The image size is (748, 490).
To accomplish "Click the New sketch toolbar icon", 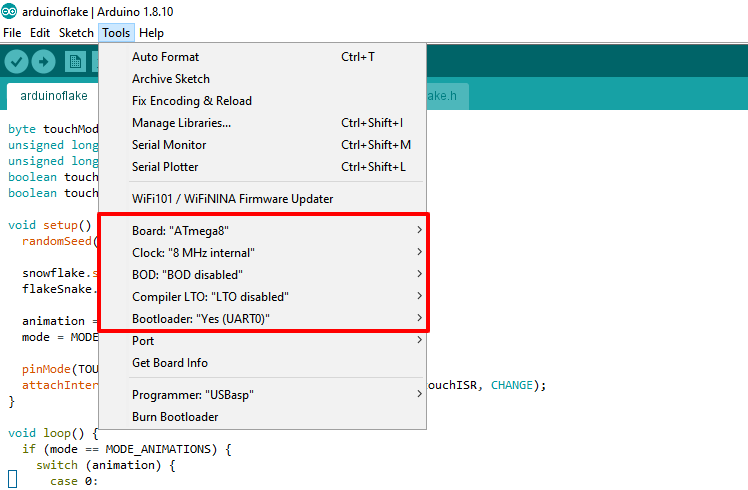I will click(75, 62).
